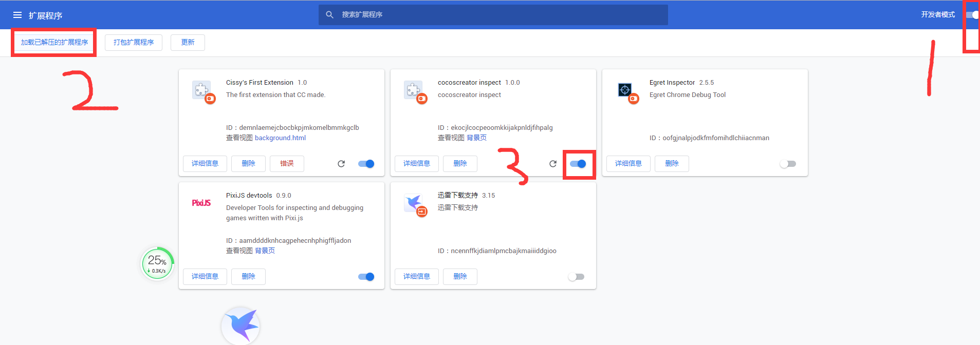Click the Egret Inspector name text
Image resolution: width=980 pixels, height=345 pixels.
672,83
